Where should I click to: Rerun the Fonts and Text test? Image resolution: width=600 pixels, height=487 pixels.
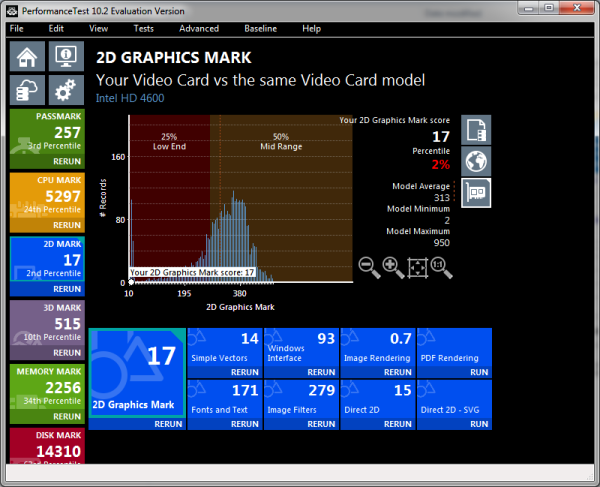tap(245, 424)
